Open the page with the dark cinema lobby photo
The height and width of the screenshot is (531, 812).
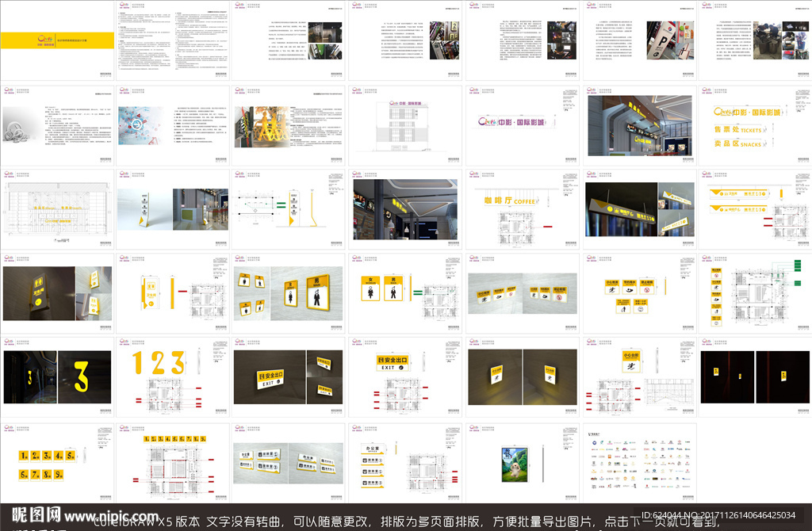click(522, 40)
